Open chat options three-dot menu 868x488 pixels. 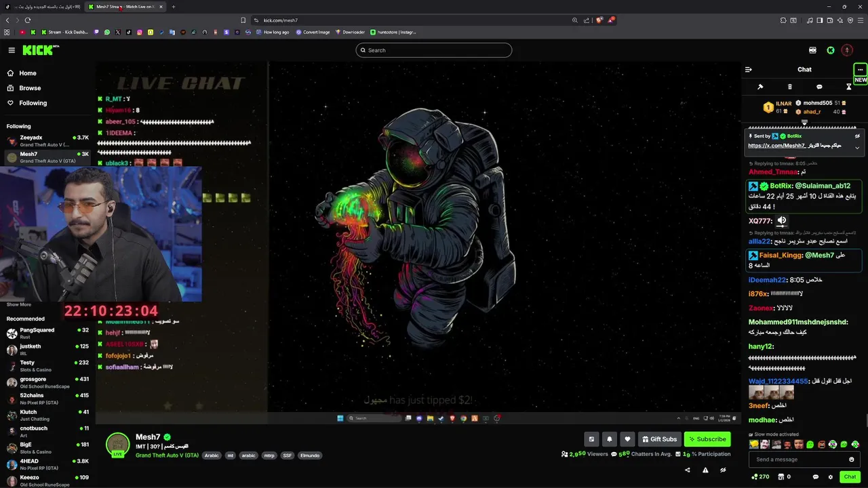pyautogui.click(x=860, y=69)
